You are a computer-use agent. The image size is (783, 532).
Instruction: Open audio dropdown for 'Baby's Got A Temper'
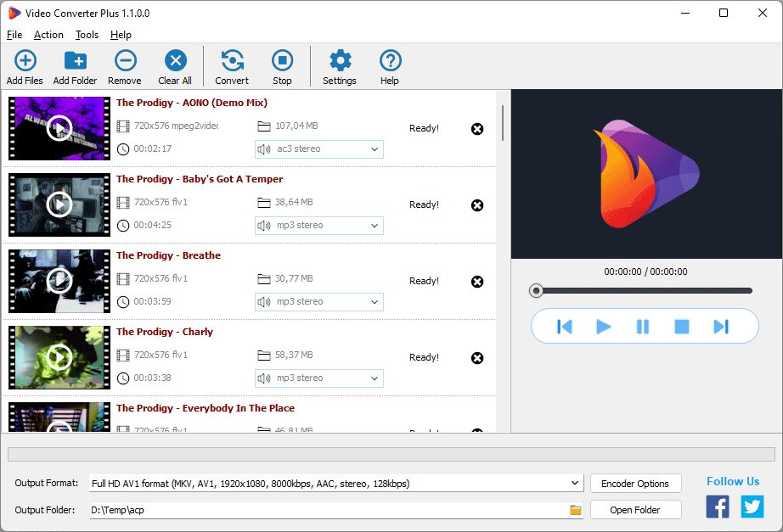coord(375,225)
